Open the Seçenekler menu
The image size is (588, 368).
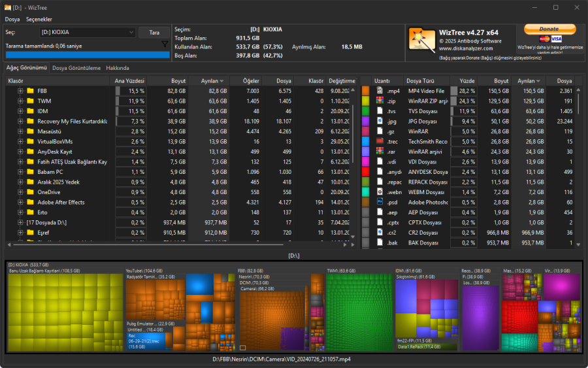coord(39,20)
